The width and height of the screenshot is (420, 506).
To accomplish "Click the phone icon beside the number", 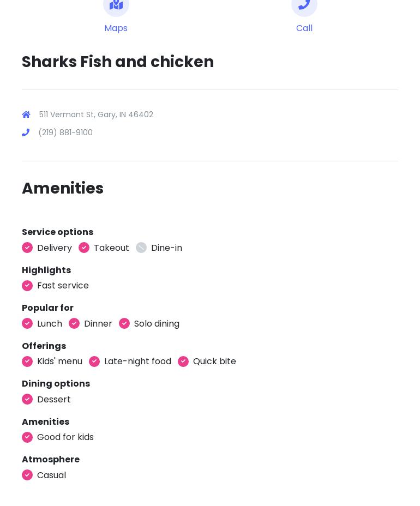I will click(26, 132).
